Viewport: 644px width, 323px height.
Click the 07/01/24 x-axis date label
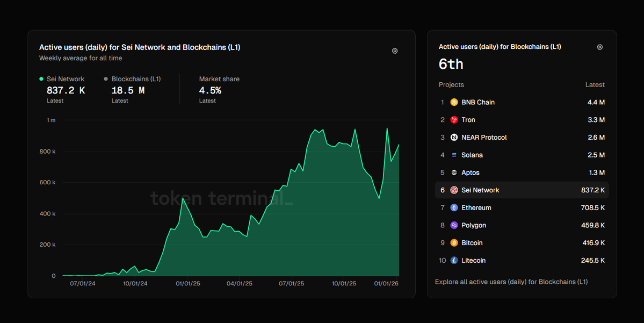(x=83, y=284)
